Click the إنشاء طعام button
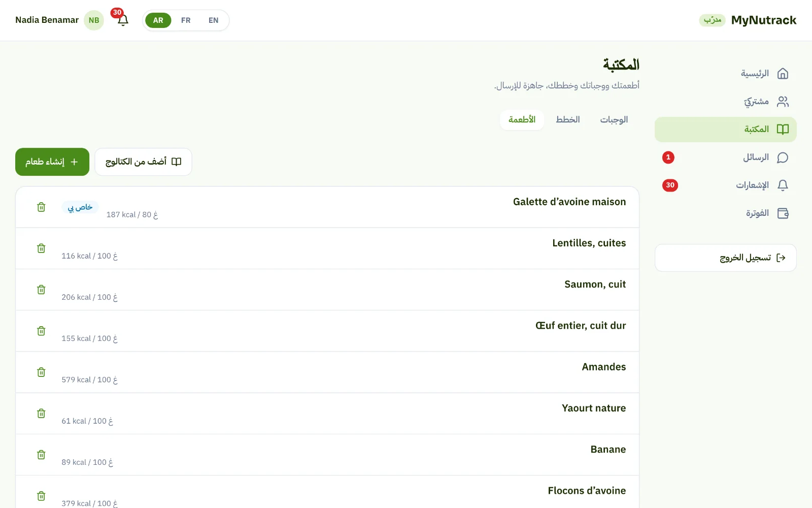 pyautogui.click(x=52, y=162)
